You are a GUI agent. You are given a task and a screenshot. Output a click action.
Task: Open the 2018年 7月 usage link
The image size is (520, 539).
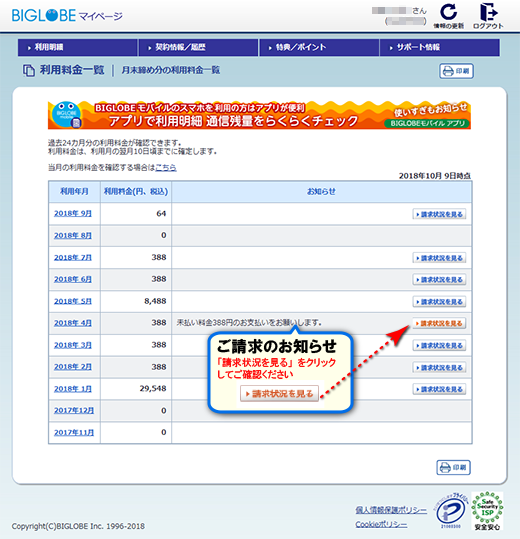(x=73, y=257)
